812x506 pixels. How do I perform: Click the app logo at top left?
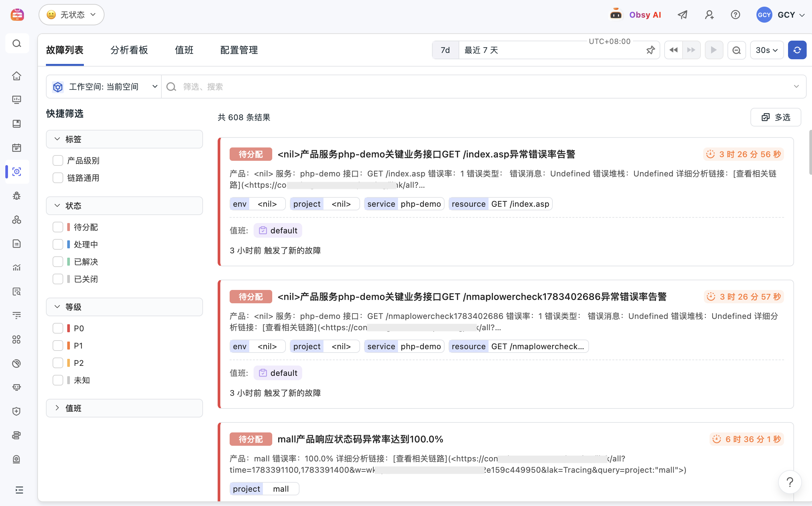coord(17,15)
